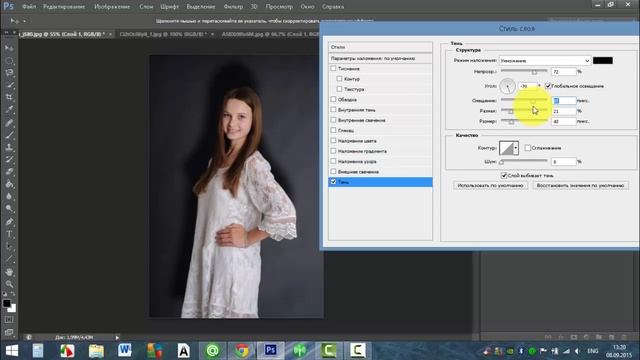Select the History Brush tool
Image resolution: width=640 pixels, height=360 pixels.
click(9, 160)
